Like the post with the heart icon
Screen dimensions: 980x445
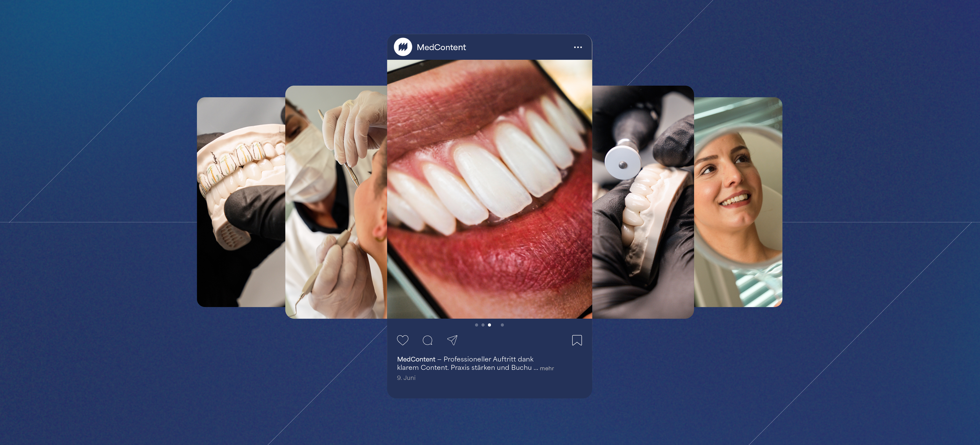point(403,340)
